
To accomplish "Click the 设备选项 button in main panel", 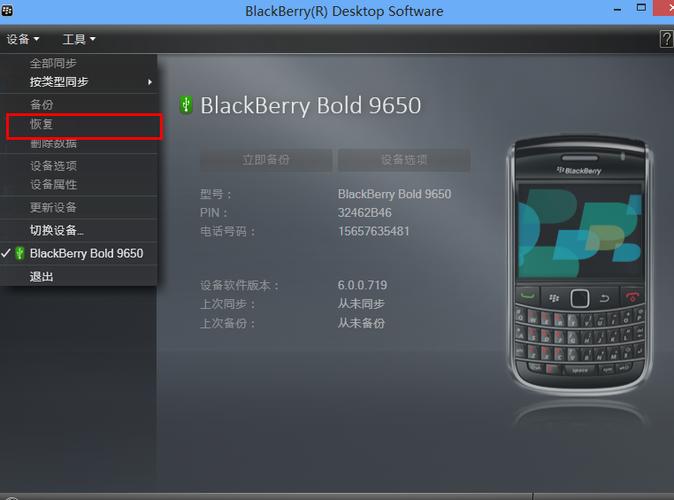I will [x=404, y=160].
